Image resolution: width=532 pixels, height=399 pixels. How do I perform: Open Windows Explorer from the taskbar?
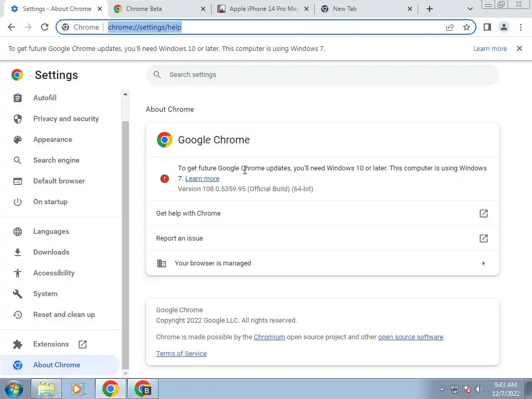coord(46,389)
